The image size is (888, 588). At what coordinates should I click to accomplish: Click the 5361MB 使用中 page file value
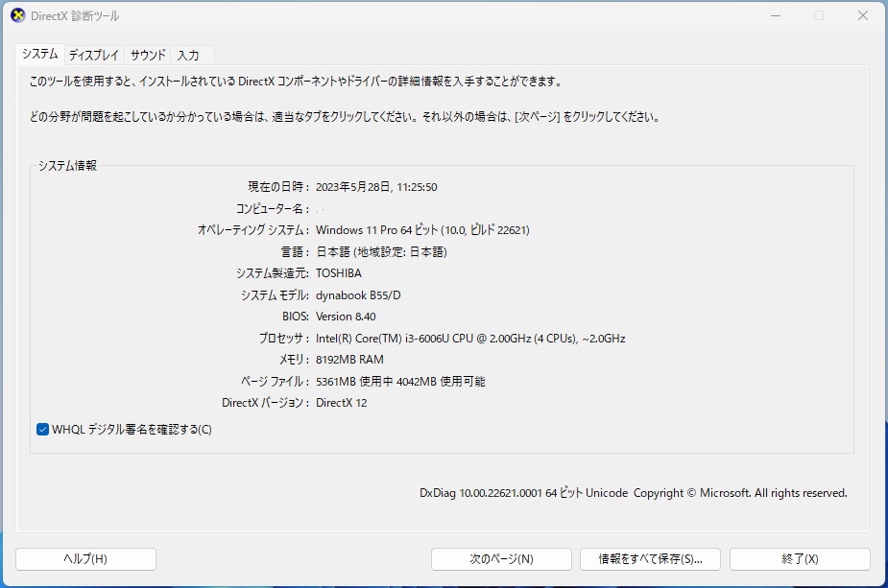coord(400,382)
